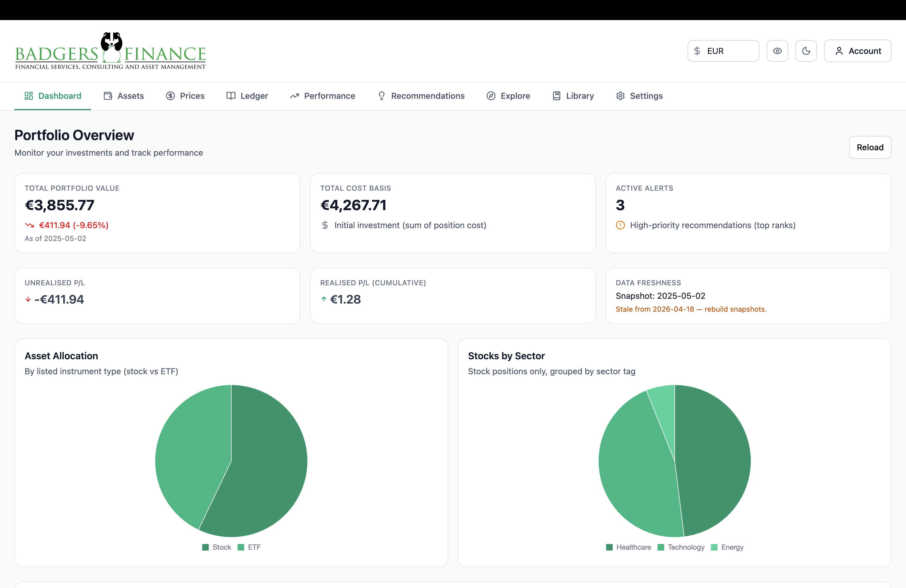Click the Technology legend color swatch
906x588 pixels.
[x=661, y=547]
